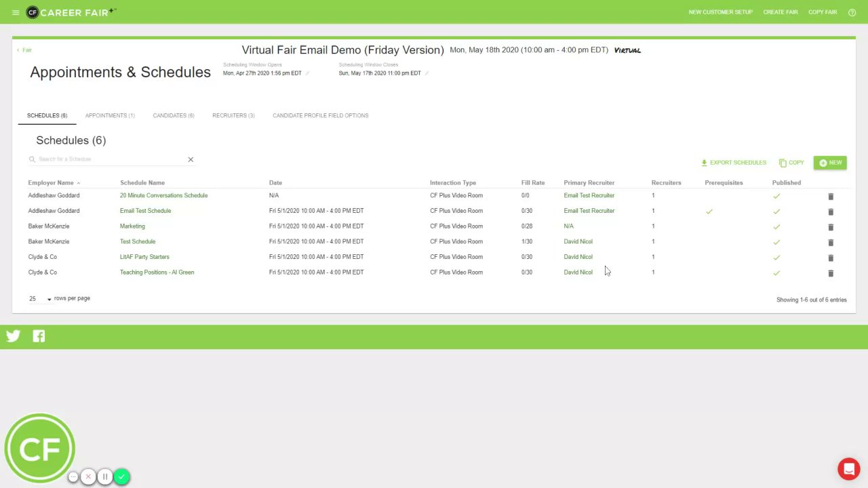This screenshot has width=868, height=488.
Task: Toggle Published check for 20 Minute Conversations
Action: (776, 196)
